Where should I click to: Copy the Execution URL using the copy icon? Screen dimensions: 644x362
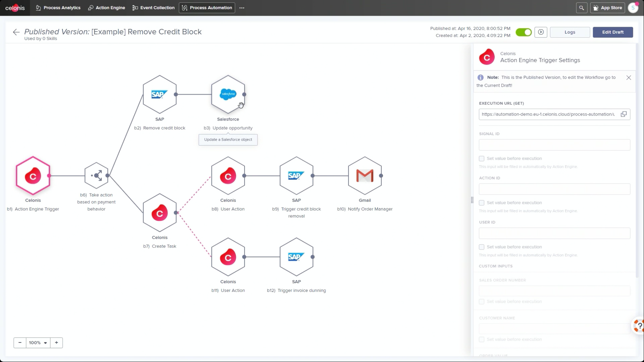pyautogui.click(x=624, y=114)
